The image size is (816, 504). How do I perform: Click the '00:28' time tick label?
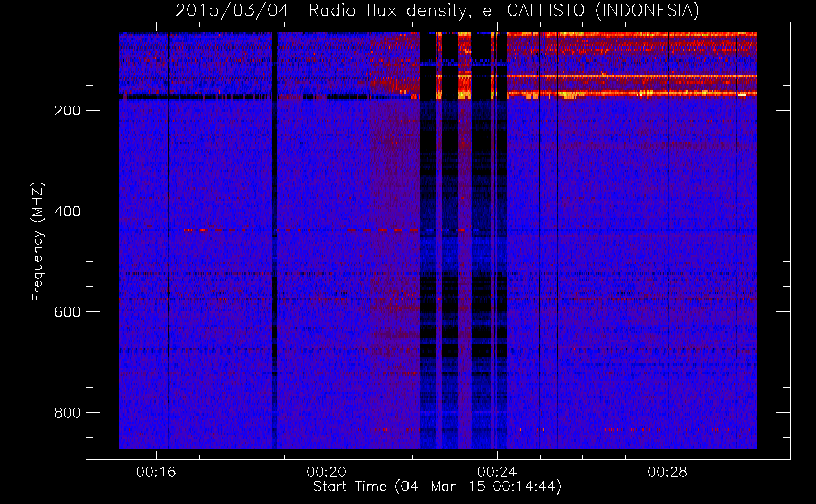[667, 472]
